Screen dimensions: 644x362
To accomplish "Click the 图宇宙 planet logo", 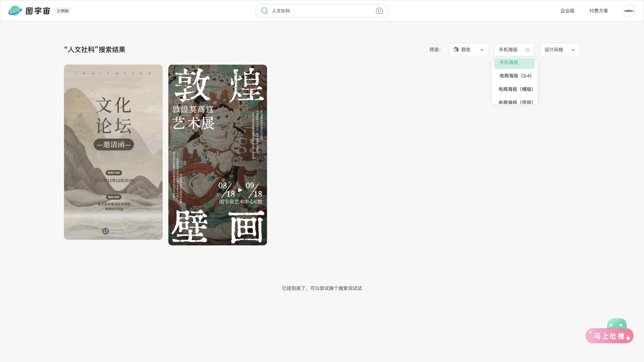I will coord(15,11).
